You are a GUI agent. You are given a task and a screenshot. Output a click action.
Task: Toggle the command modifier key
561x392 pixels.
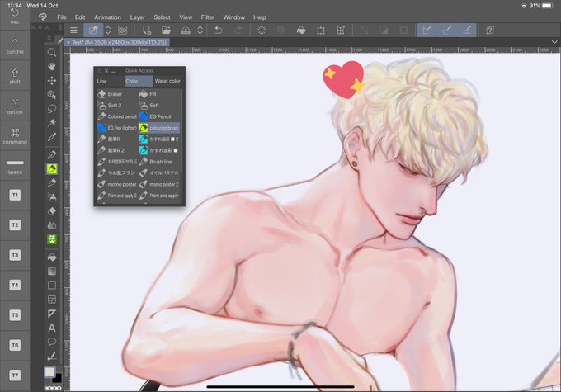(x=15, y=135)
